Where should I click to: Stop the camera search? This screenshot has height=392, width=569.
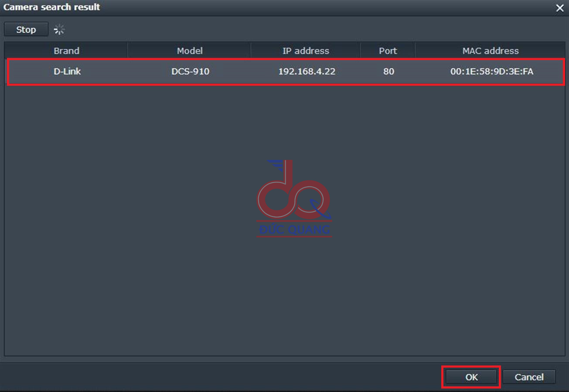coord(26,30)
